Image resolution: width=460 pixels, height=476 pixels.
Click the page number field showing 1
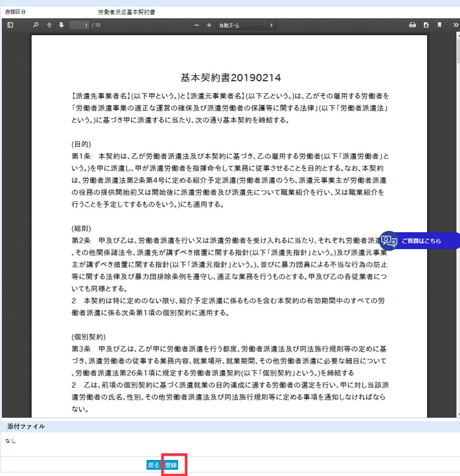click(79, 25)
